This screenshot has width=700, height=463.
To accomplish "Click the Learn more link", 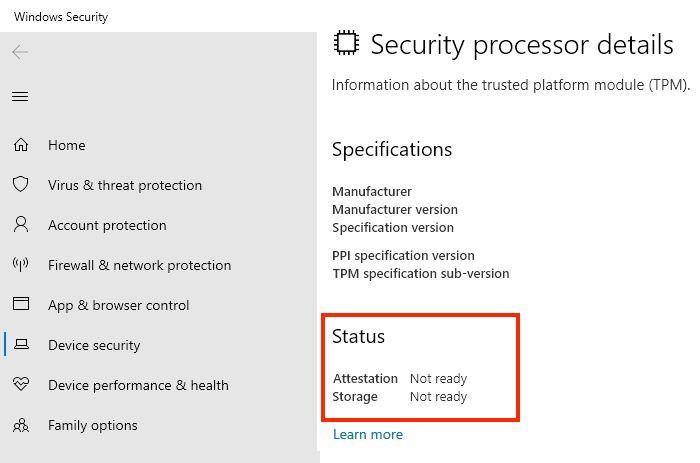I will (x=368, y=434).
